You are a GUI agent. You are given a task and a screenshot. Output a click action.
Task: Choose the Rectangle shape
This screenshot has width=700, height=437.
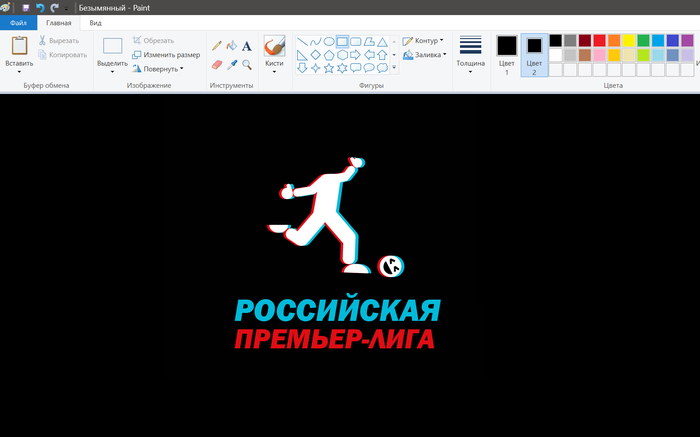pyautogui.click(x=342, y=42)
